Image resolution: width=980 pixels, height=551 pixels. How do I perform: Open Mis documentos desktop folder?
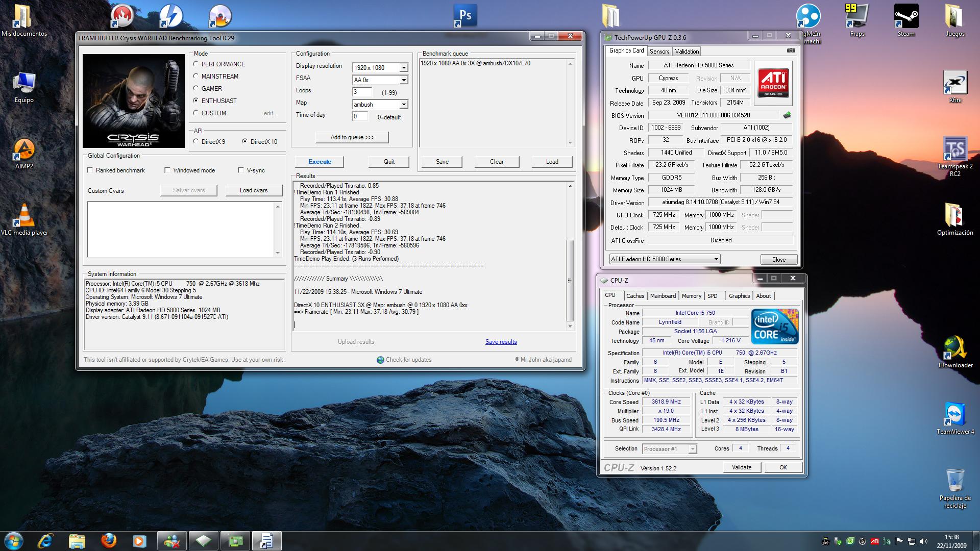coord(24,21)
